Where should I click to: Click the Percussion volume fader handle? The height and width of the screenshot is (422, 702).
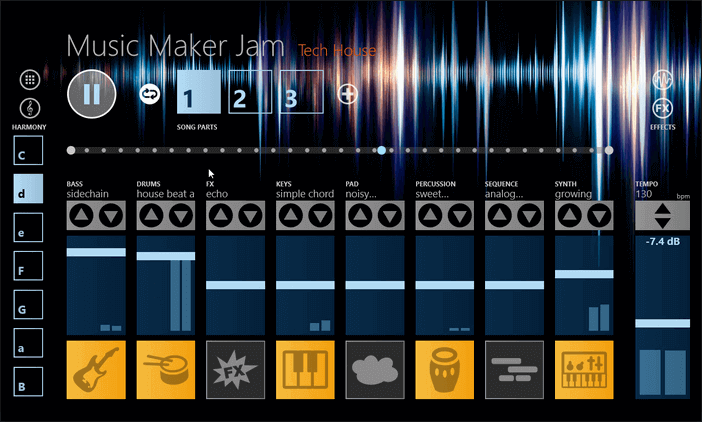point(445,285)
